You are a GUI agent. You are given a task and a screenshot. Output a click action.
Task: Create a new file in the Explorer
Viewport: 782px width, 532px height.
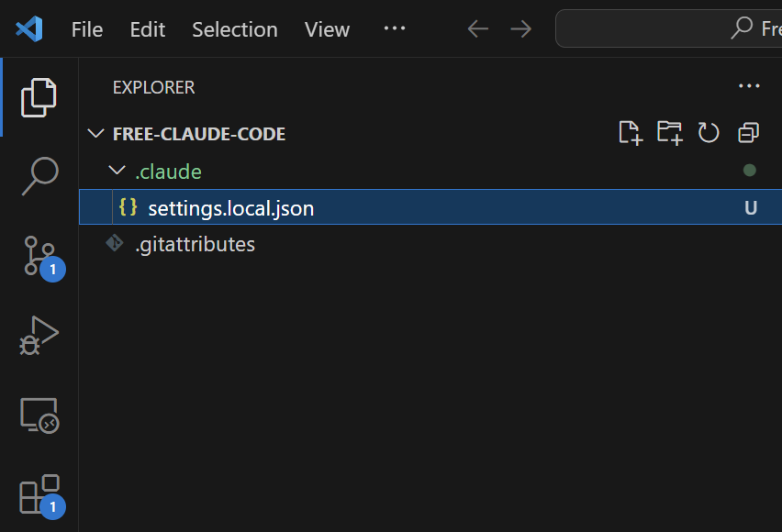coord(631,133)
